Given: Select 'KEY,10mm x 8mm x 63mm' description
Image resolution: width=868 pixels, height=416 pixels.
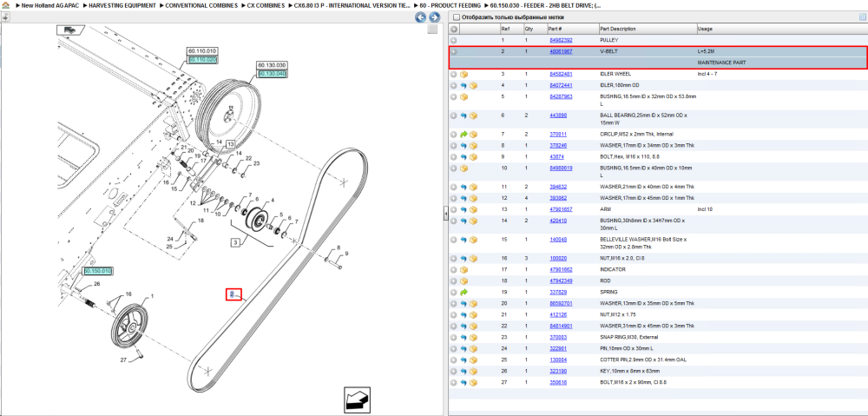Looking at the screenshot, I should click(x=632, y=371).
